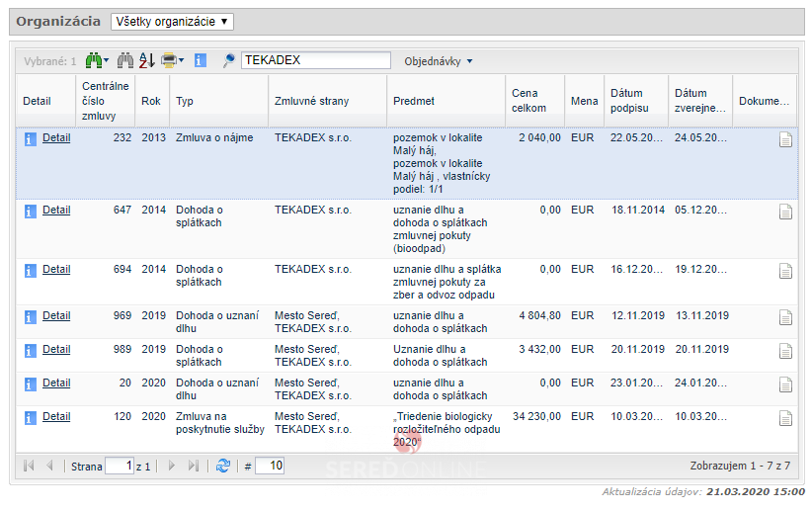
Task: Open Detail link for contract 20
Action: (x=56, y=383)
